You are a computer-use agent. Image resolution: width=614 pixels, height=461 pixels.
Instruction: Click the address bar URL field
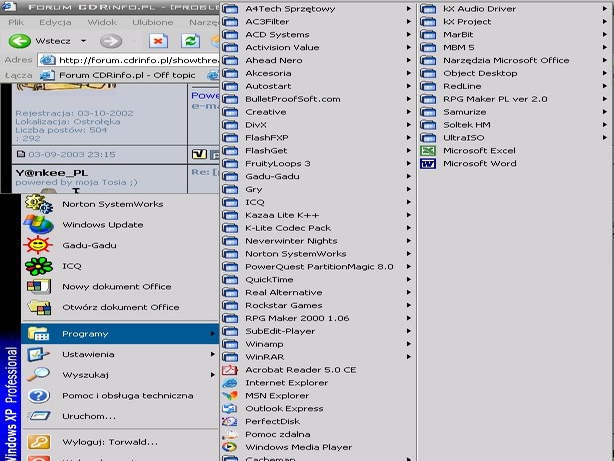pyautogui.click(x=129, y=60)
